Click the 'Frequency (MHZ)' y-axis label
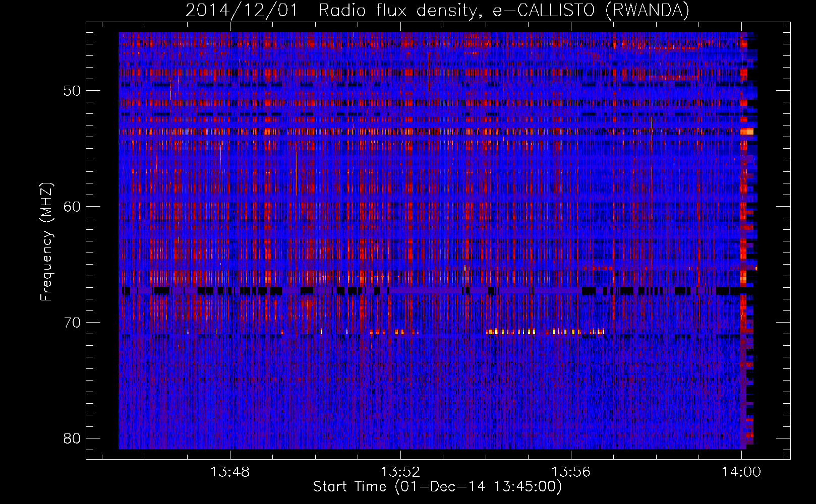The width and height of the screenshot is (816, 504). coord(46,242)
